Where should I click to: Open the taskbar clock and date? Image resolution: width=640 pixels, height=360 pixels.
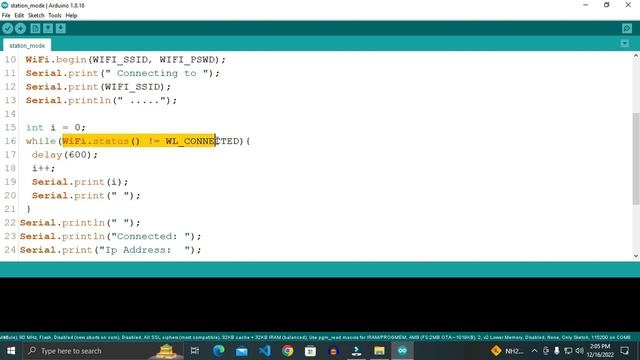coord(600,351)
